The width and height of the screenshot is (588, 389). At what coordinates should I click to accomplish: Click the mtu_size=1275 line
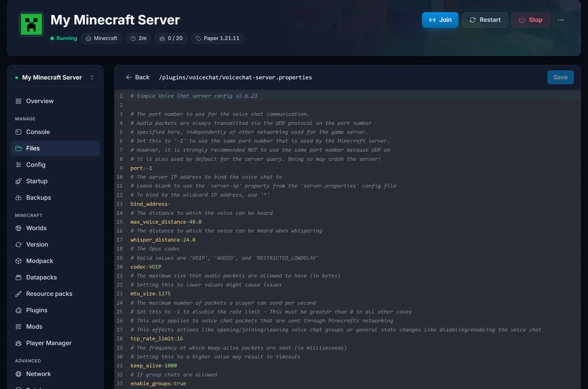[150, 293]
